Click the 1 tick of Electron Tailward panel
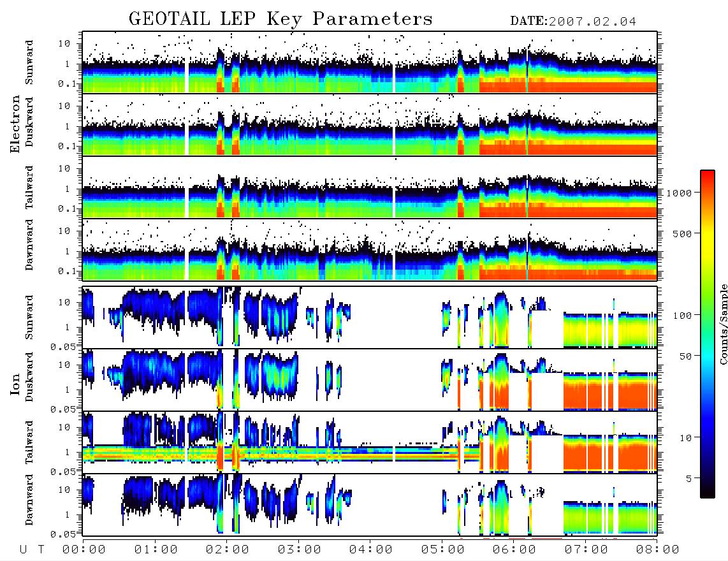728x561 pixels. pyautogui.click(x=67, y=189)
